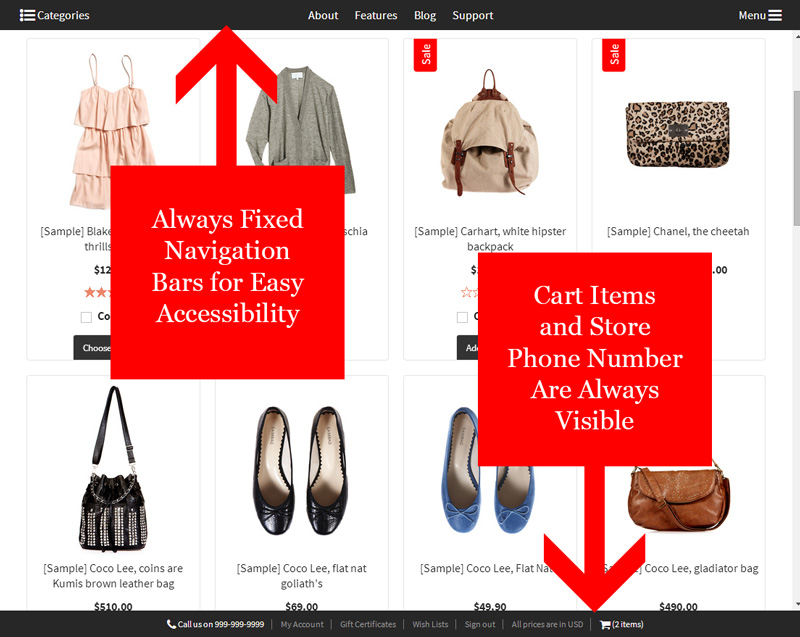Click the Sign out link
This screenshot has height=637, width=800.
pos(480,624)
